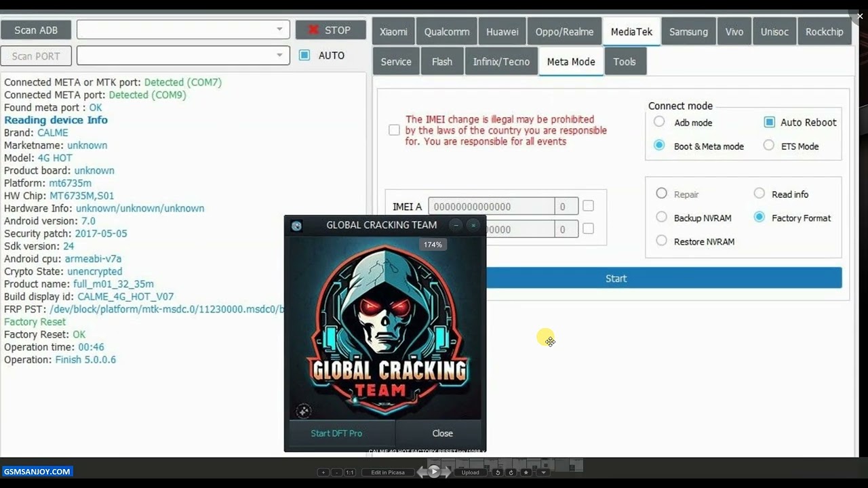Switch to the Oppo/Realme tab
The width and height of the screenshot is (868, 488).
pos(564,32)
